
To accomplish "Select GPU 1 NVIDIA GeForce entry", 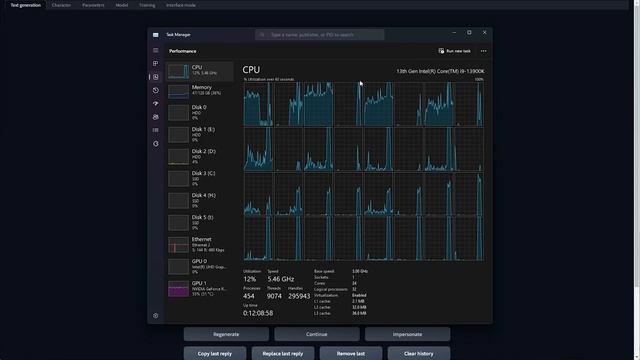I will [200, 289].
